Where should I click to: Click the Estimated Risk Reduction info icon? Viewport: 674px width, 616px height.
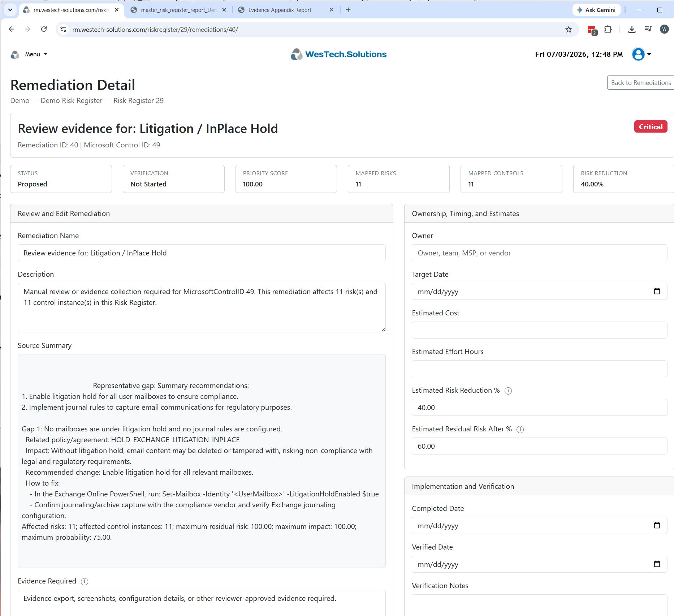point(508,391)
